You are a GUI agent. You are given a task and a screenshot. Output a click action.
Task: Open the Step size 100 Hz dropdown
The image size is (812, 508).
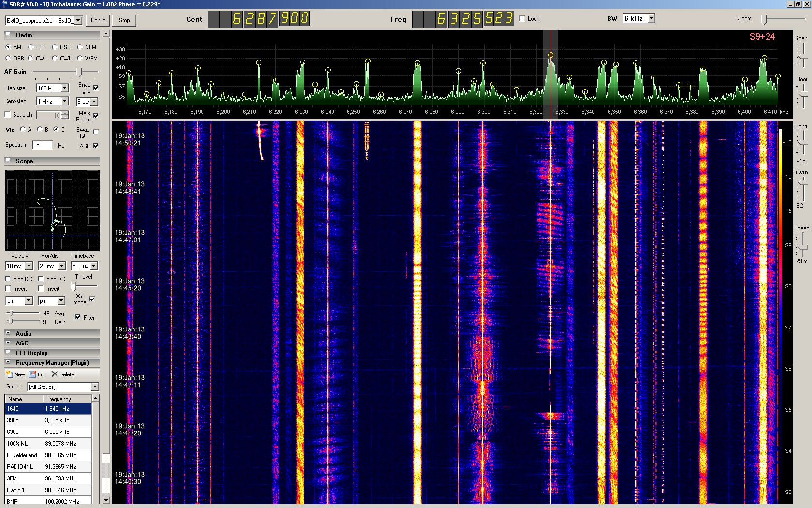(x=64, y=88)
